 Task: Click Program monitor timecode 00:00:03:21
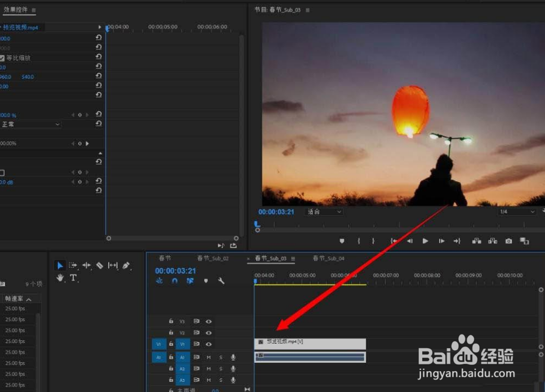(x=276, y=212)
